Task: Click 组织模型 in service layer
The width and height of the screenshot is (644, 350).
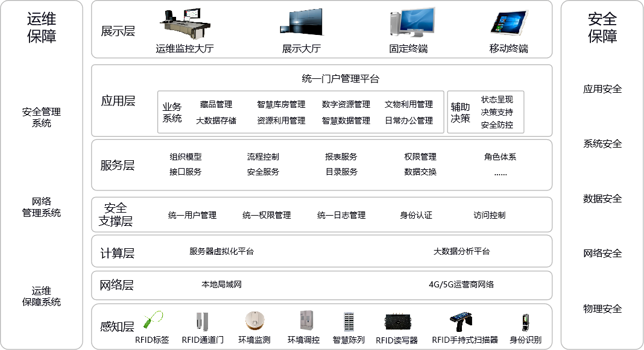Action: (x=186, y=157)
